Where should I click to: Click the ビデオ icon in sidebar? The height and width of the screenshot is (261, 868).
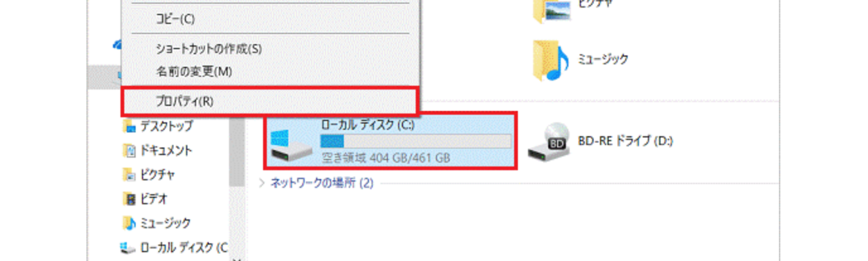[129, 199]
